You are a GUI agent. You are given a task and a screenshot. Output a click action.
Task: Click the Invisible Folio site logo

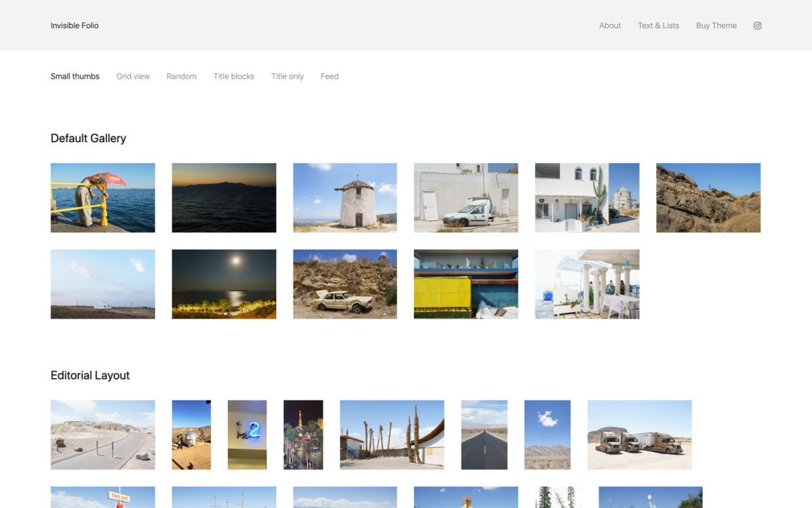point(74,25)
